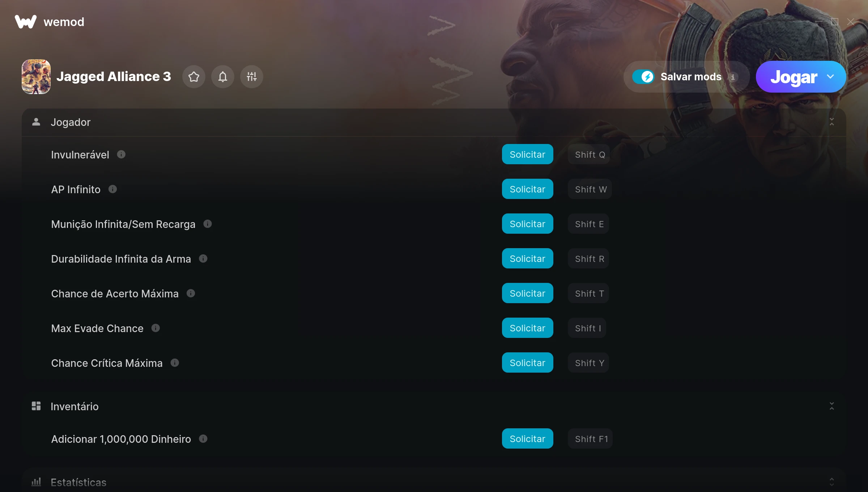Click info icon next to AP Infinito
The height and width of the screenshot is (492, 868).
[113, 189]
